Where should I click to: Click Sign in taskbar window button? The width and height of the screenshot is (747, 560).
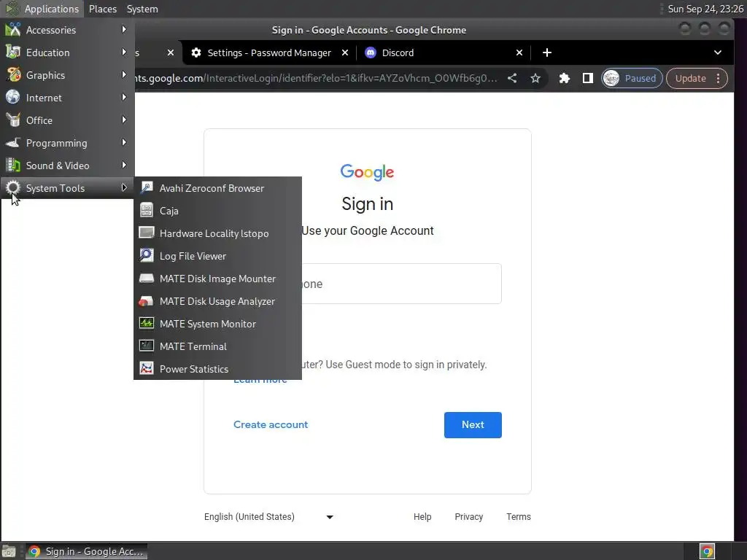pos(86,551)
